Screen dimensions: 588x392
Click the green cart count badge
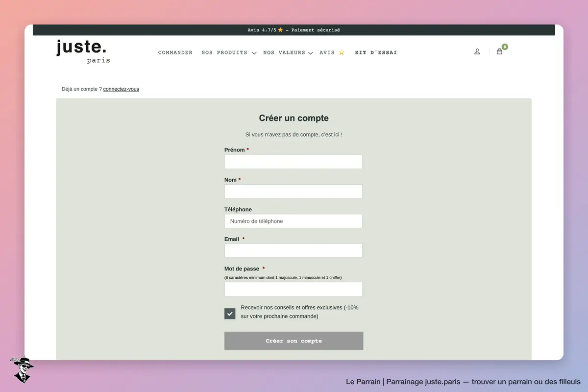point(505,47)
